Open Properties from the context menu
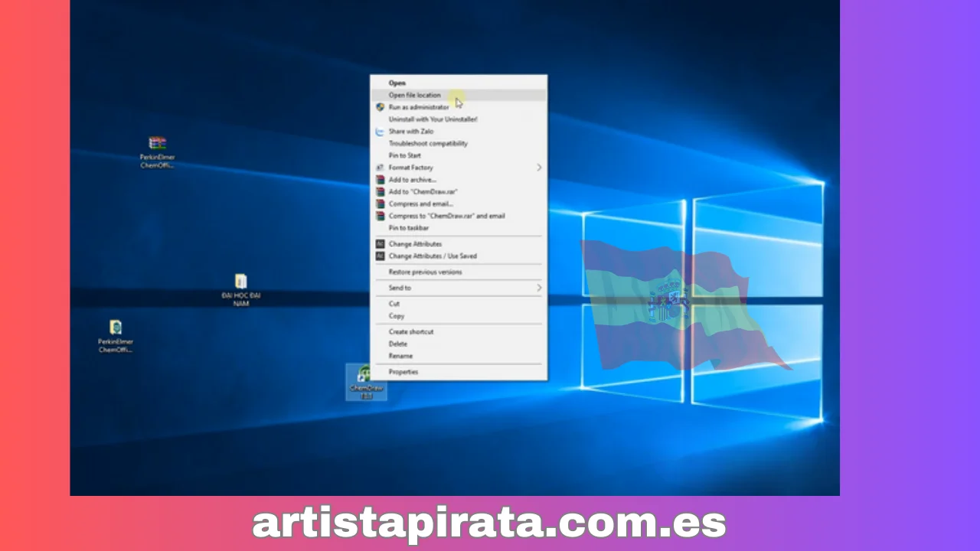 pyautogui.click(x=458, y=372)
